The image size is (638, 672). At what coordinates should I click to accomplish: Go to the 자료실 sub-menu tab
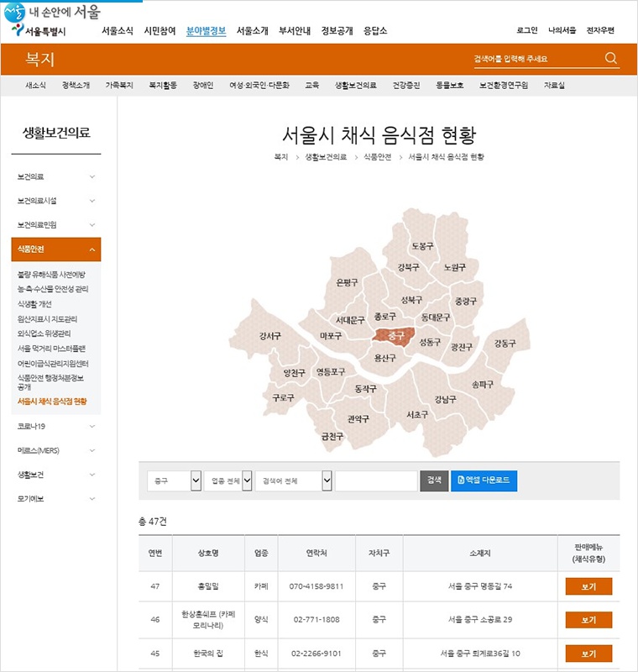(554, 86)
